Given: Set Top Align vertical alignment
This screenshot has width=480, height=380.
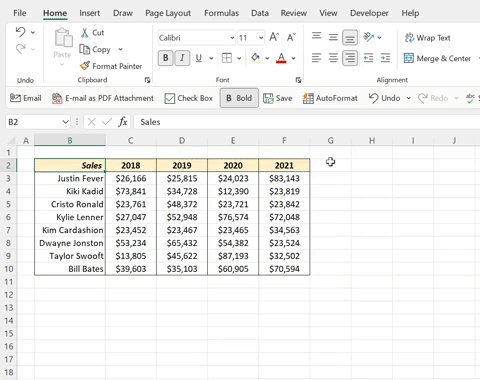Looking at the screenshot, I should (316, 36).
